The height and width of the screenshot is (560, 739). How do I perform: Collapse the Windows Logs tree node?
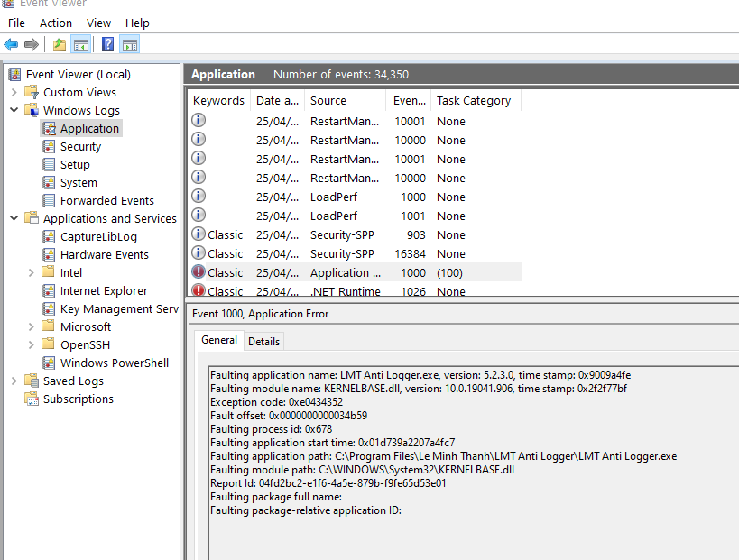[14, 110]
